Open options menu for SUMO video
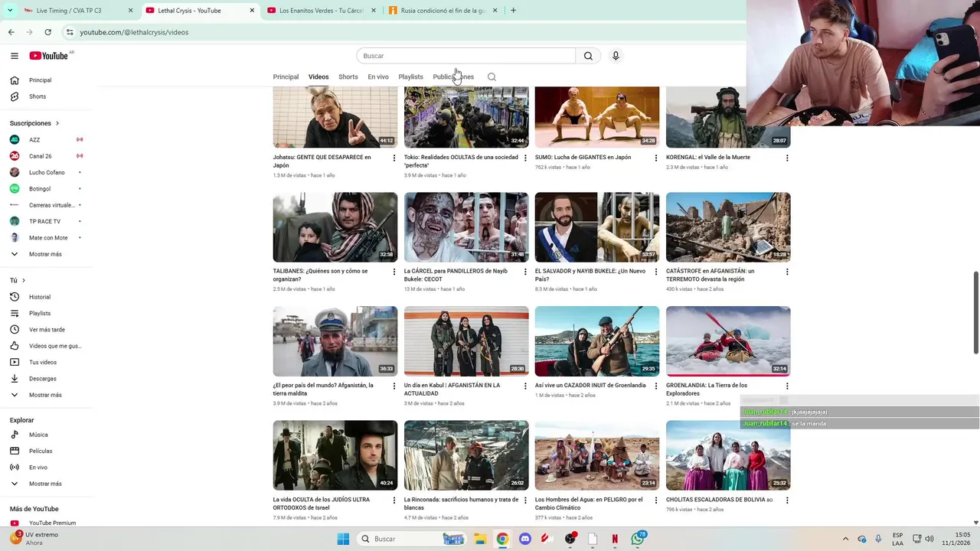This screenshot has width=980, height=551. 656,158
